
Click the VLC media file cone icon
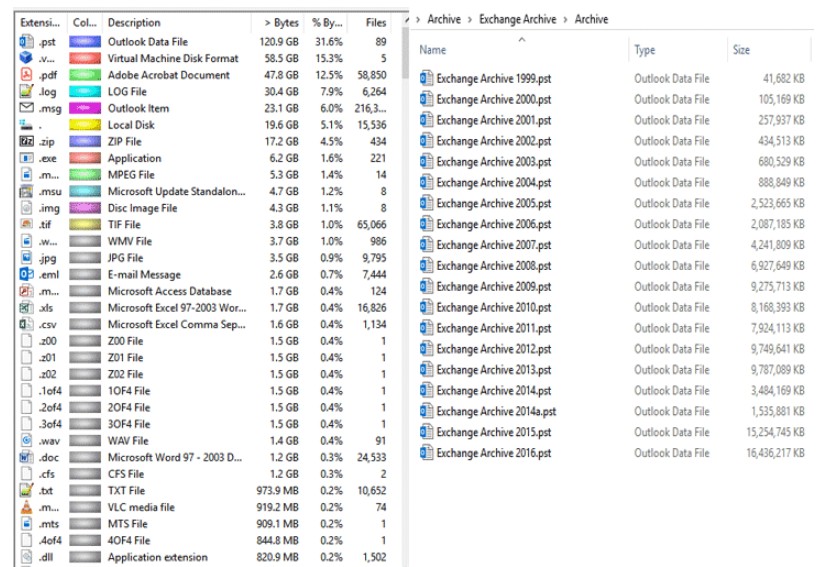tap(26, 507)
